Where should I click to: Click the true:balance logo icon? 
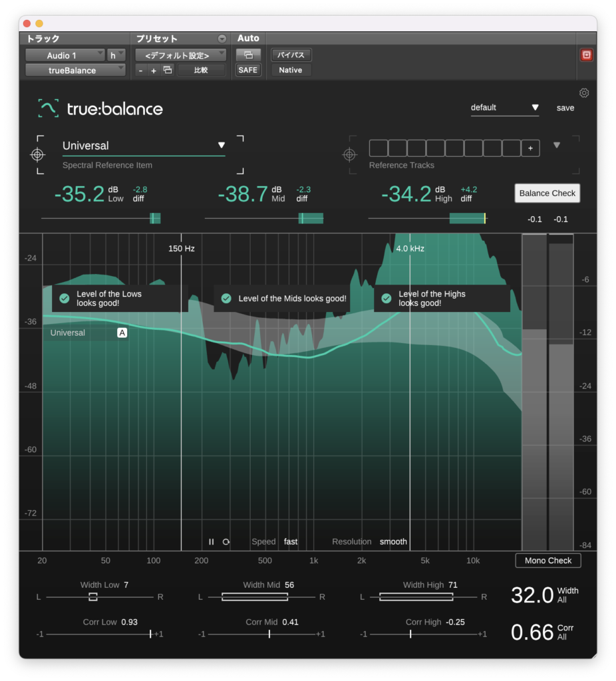(48, 108)
